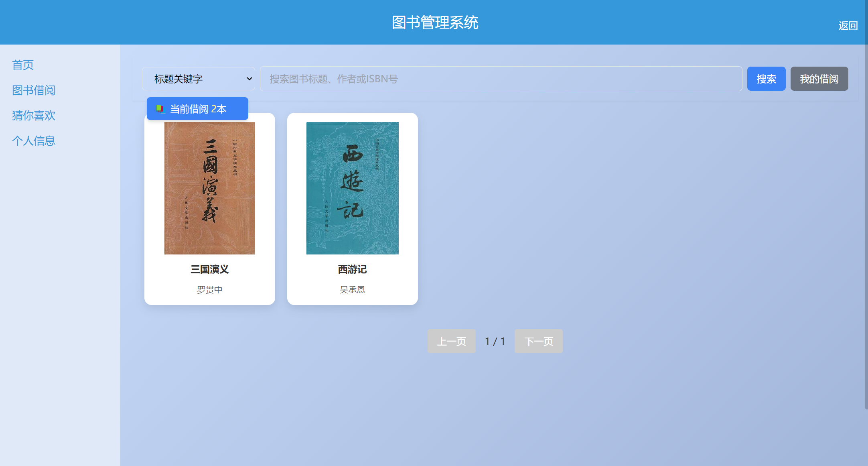Select the 三国演义 title text

[x=209, y=269]
